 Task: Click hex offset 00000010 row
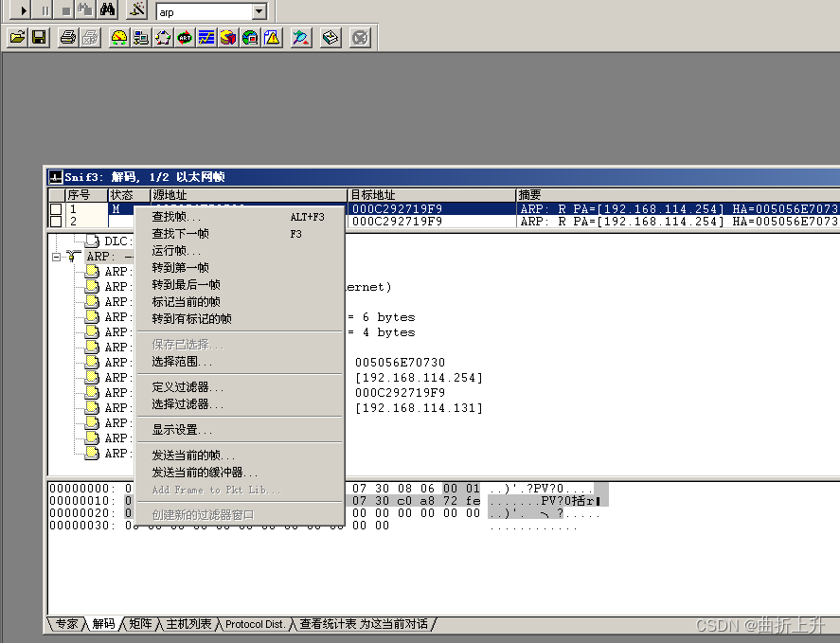tap(82, 501)
